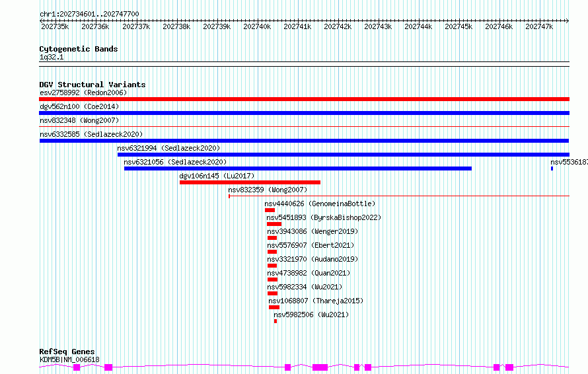This screenshot has height=374, width=588.
Task: Click the 202736k ruler label
Action: pyautogui.click(x=95, y=26)
